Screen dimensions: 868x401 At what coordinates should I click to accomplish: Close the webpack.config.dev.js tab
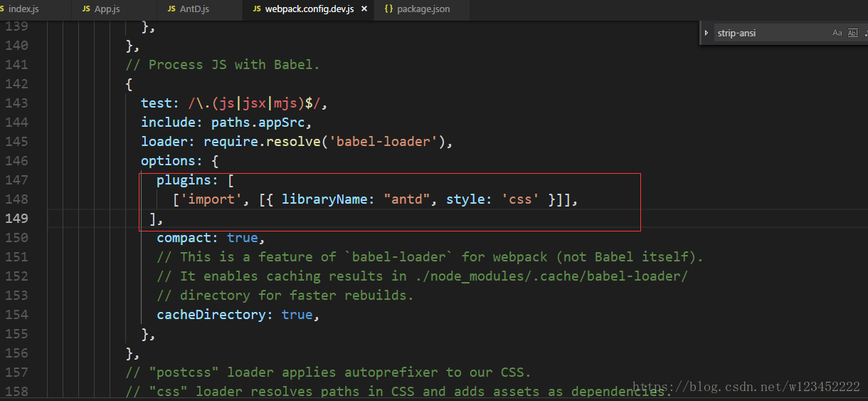click(x=364, y=9)
